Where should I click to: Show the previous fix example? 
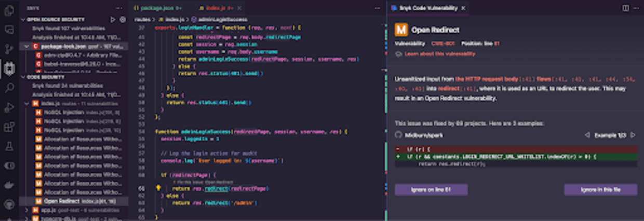tap(587, 135)
